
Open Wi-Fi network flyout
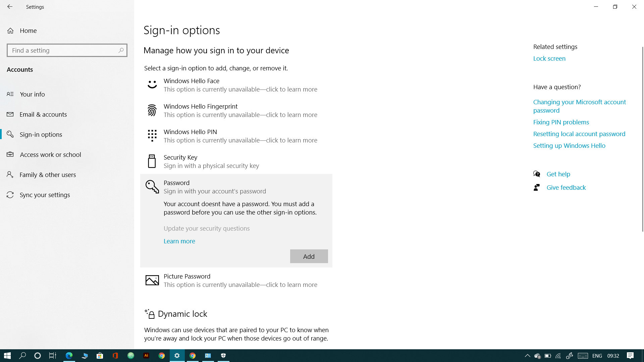(x=558, y=356)
